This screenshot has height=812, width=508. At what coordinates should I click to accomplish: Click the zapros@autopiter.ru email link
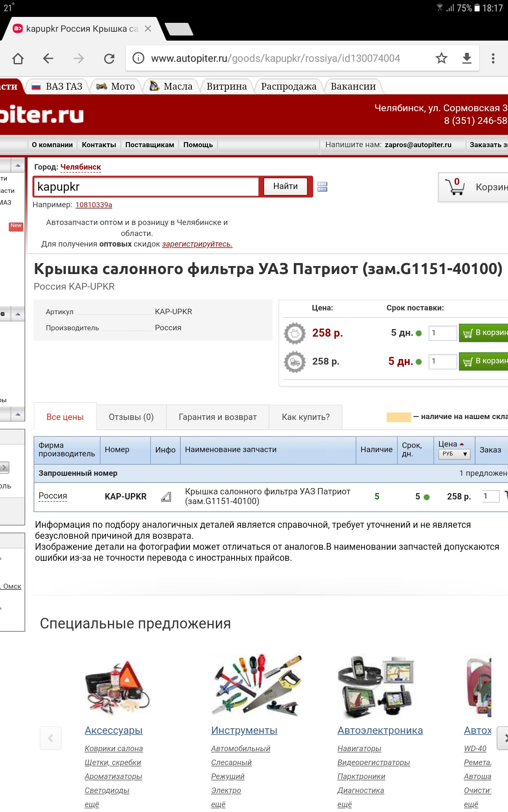coord(418,145)
